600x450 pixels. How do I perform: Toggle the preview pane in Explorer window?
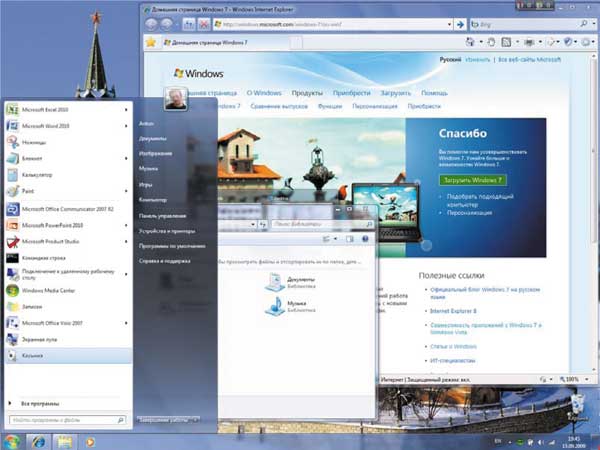coord(349,239)
